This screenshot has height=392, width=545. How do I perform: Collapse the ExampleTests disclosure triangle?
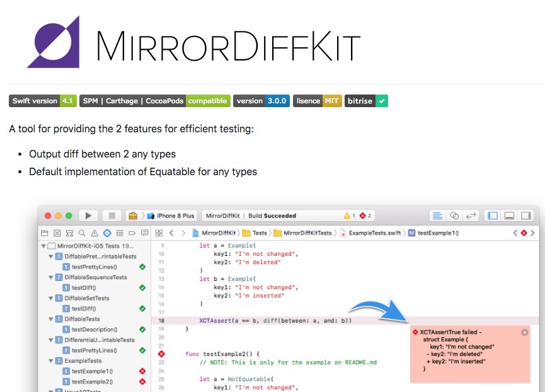pos(51,360)
